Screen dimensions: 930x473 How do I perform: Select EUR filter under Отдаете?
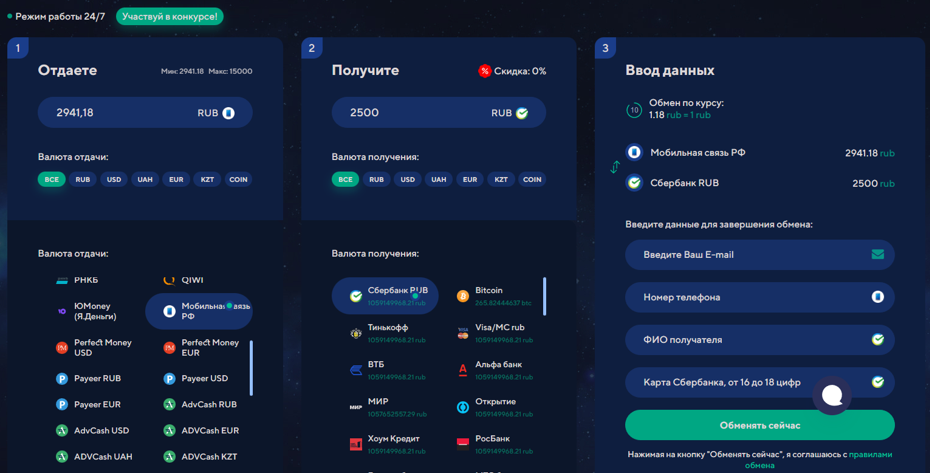pyautogui.click(x=176, y=179)
